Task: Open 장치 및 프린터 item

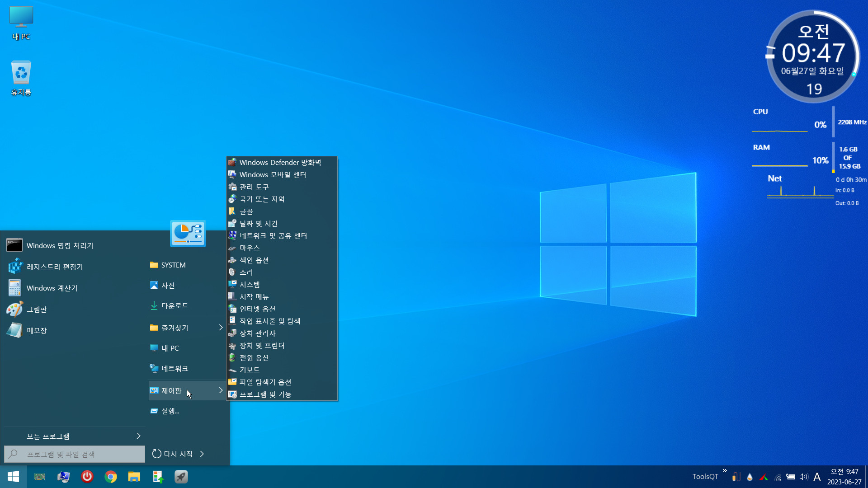Action: pos(282,345)
